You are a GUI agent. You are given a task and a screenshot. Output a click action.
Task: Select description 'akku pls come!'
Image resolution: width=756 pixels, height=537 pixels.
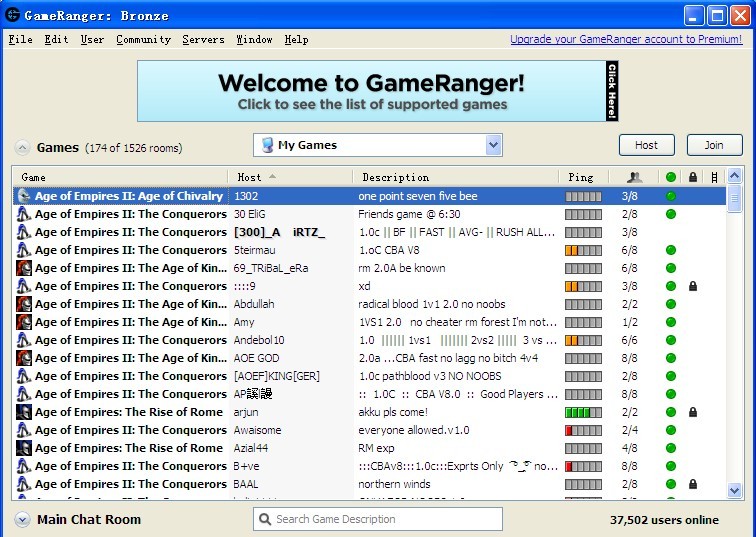[x=393, y=412]
